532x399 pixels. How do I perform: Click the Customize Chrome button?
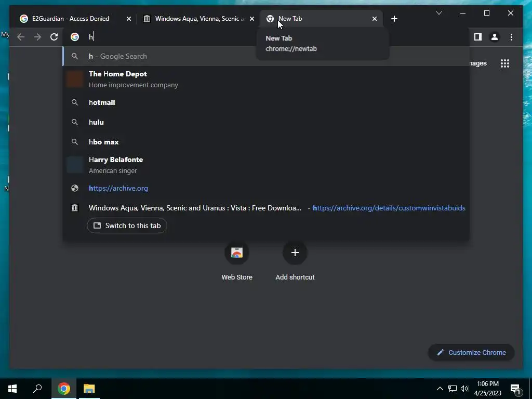tap(471, 353)
